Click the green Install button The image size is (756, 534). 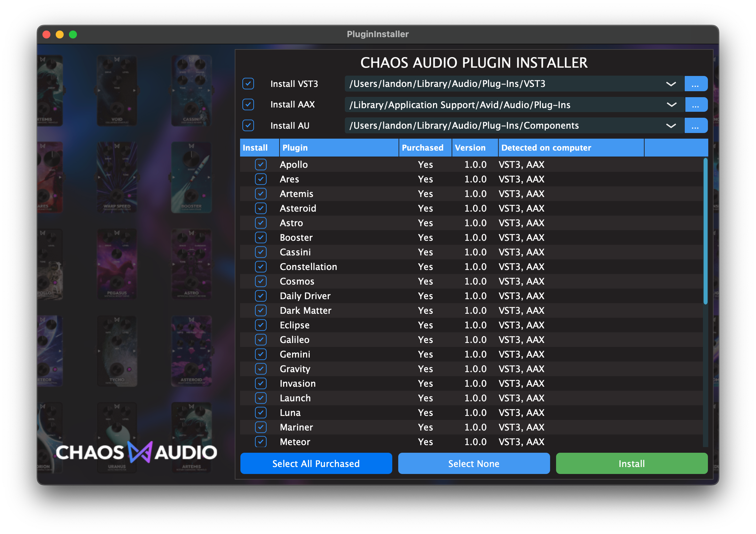(x=631, y=463)
